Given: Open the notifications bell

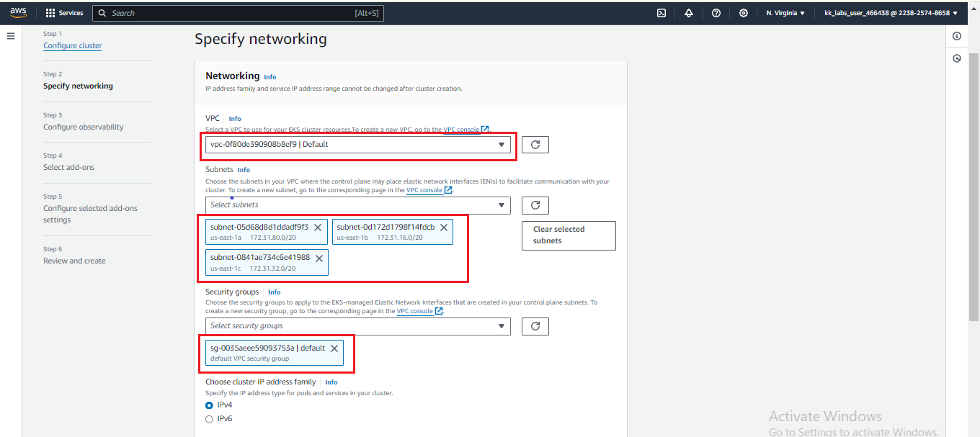Looking at the screenshot, I should 688,12.
